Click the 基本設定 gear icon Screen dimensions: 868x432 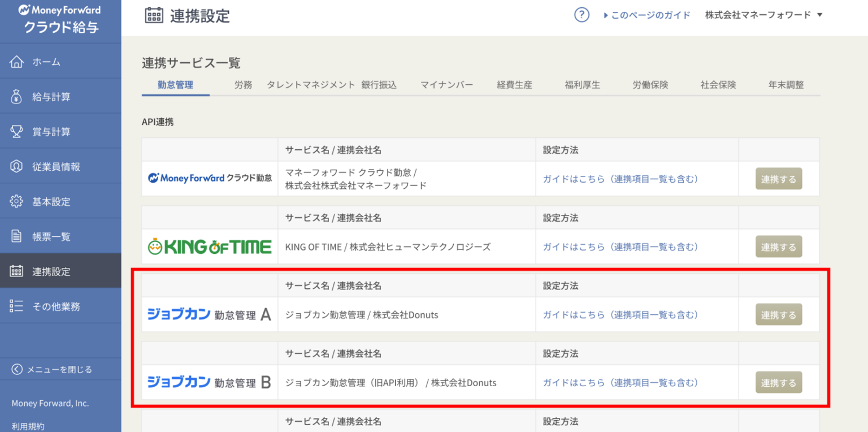(17, 202)
